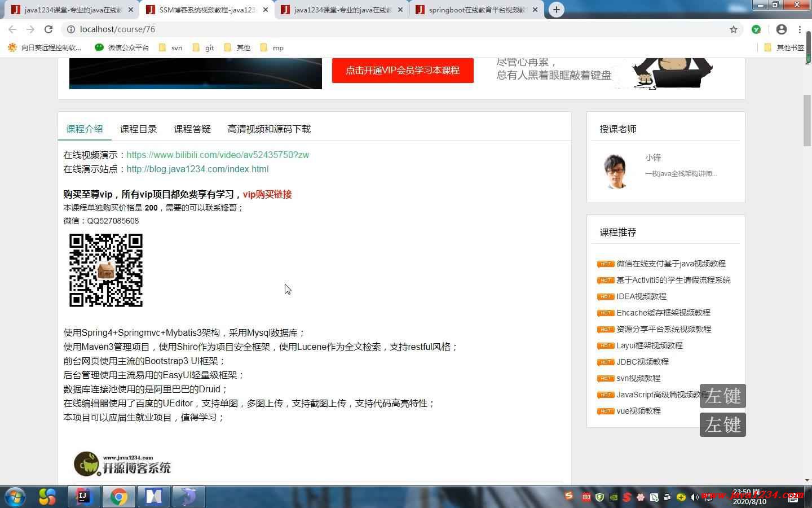Viewport: 812px width, 508px height.
Task: Click the browser forward arrow
Action: 30,29
